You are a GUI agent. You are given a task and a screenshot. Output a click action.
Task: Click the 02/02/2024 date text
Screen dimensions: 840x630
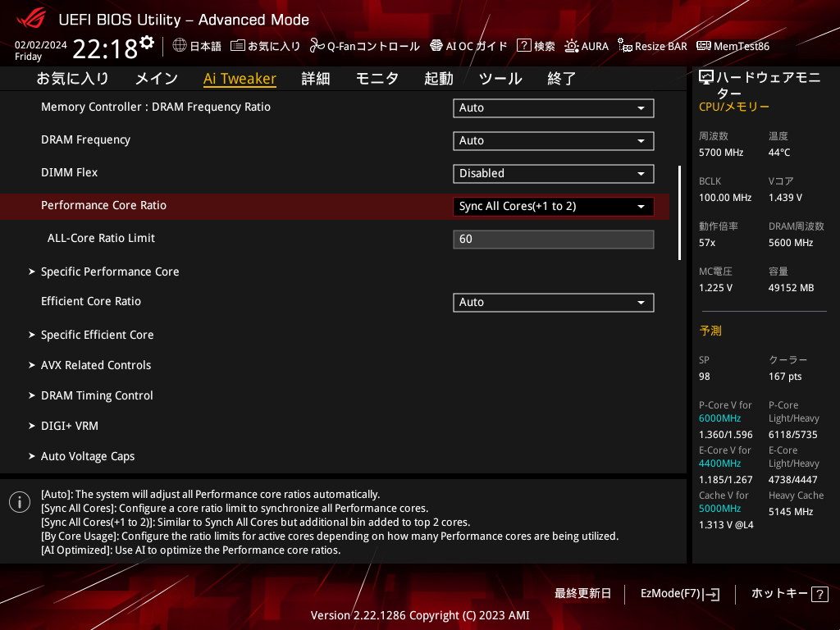click(x=41, y=45)
